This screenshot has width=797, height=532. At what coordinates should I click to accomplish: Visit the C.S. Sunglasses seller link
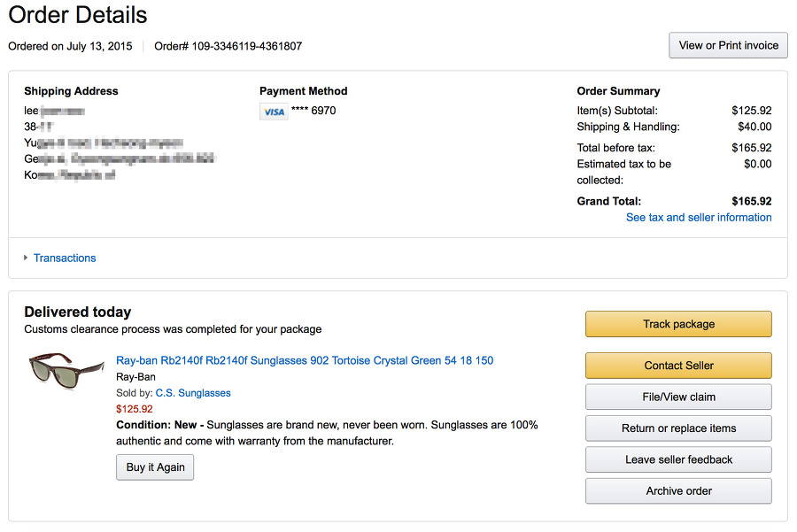193,393
